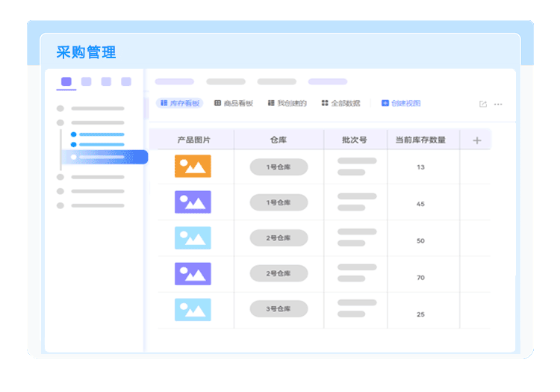The image size is (560, 392).
Task: Click the 产品图片 column header
Action: point(193,140)
